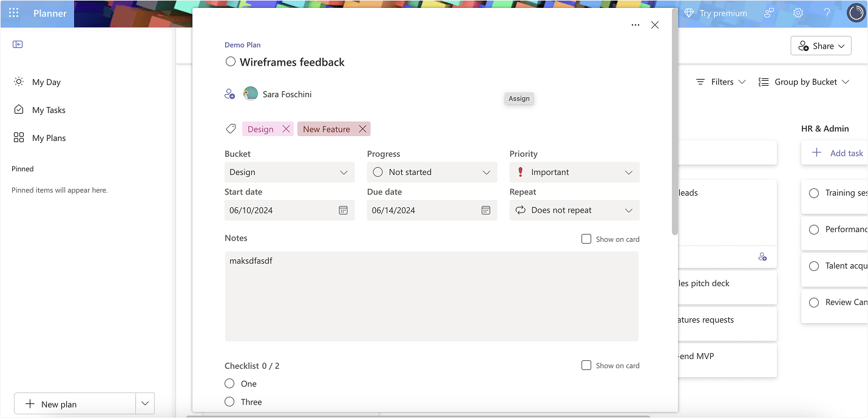This screenshot has height=418, width=868.
Task: Change the Repeat dropdown from Does not repeat
Action: click(x=574, y=210)
